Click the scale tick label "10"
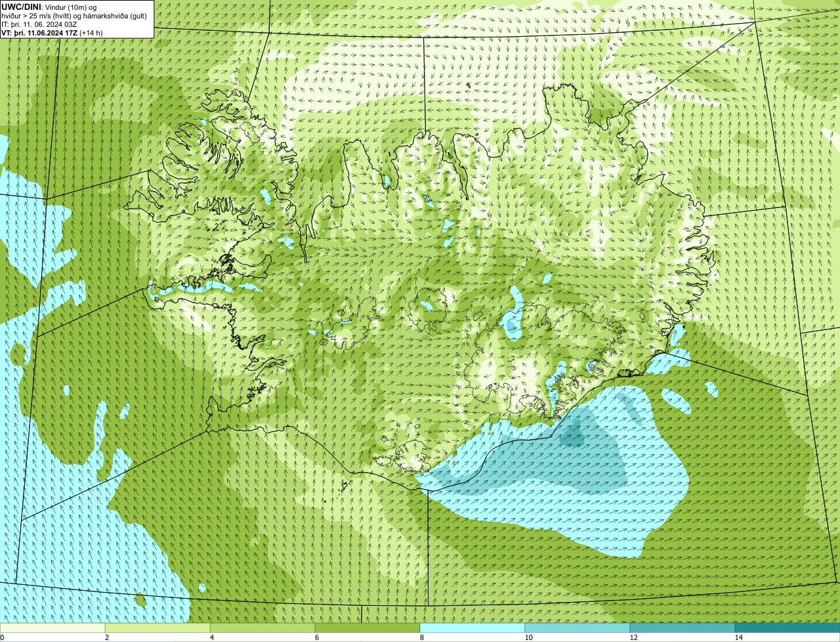The height and width of the screenshot is (642, 840). (528, 637)
